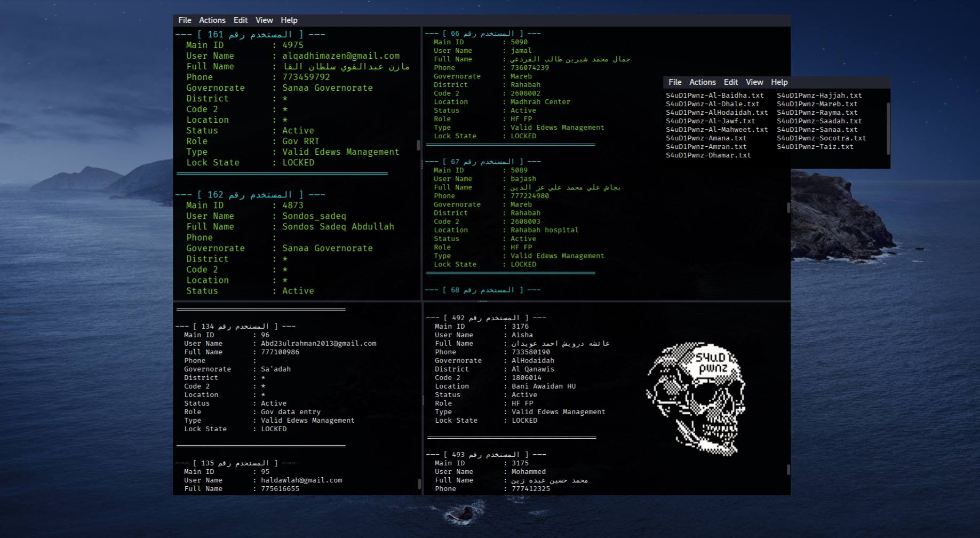Open Actions menu in main terminal window
Viewport: 980px width, 538px height.
(x=212, y=20)
